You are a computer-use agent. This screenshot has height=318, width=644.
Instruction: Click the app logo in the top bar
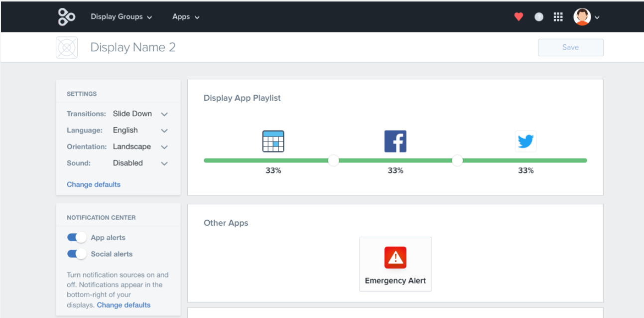tap(67, 16)
